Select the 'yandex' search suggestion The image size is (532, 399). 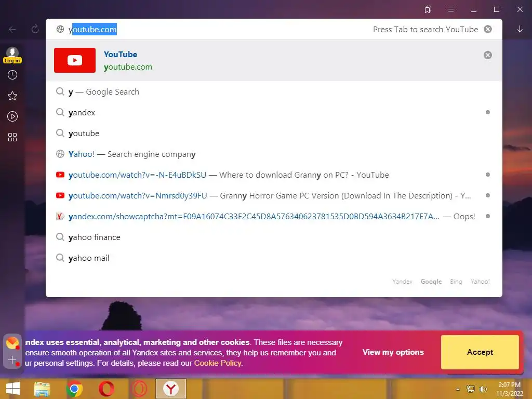click(274, 112)
